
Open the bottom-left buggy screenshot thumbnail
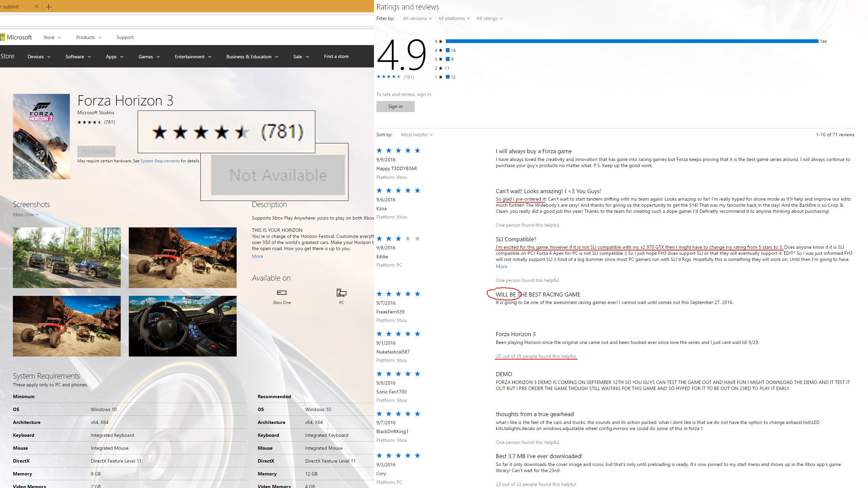point(67,326)
